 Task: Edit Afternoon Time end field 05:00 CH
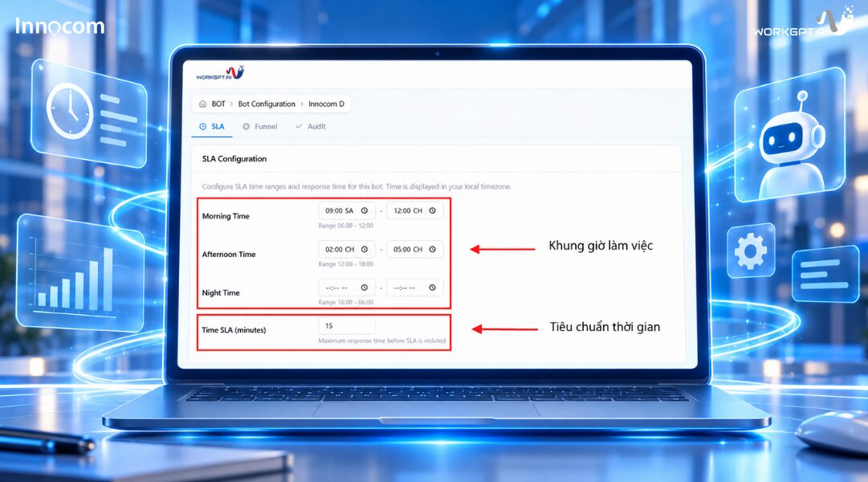tap(414, 249)
